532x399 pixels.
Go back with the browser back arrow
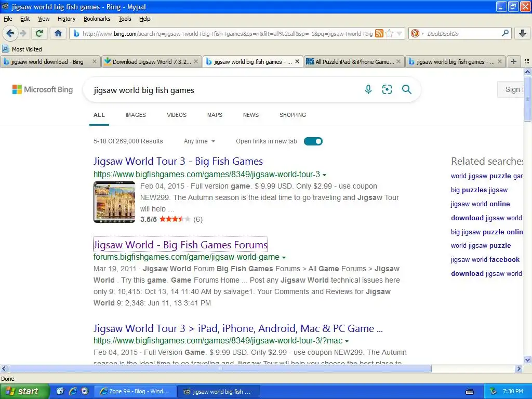pyautogui.click(x=10, y=33)
